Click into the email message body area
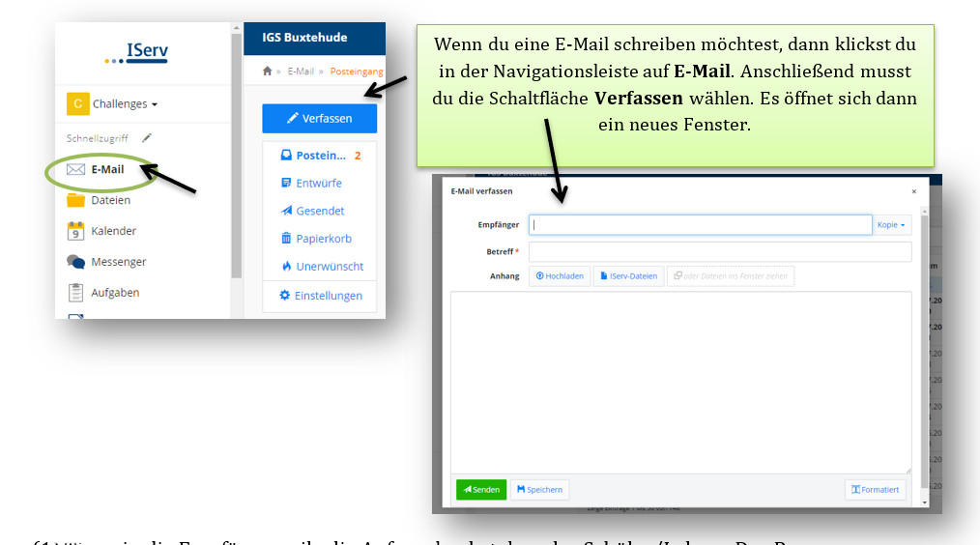This screenshot has height=545, width=980. click(x=680, y=383)
